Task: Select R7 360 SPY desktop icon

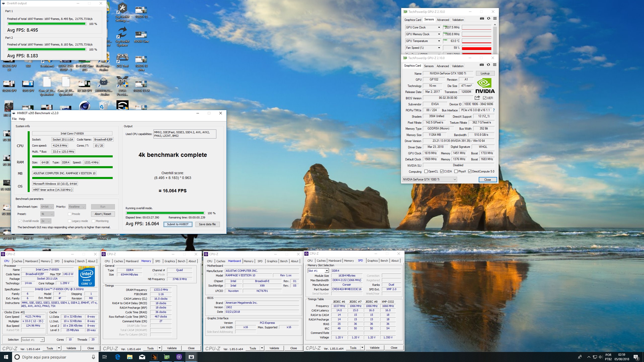Action: tap(85, 86)
